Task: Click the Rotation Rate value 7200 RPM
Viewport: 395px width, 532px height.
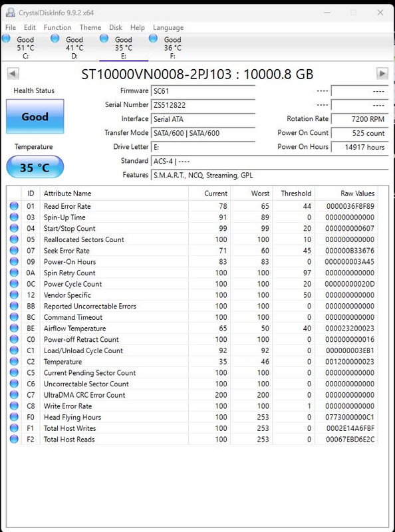Action: (360, 119)
